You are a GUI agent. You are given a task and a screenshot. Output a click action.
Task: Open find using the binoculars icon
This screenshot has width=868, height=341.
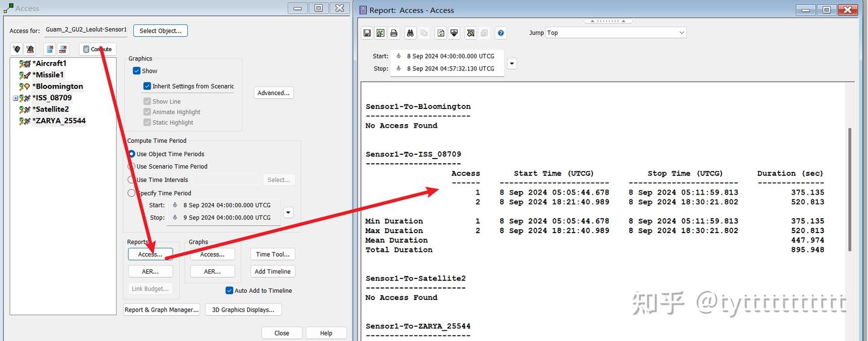(x=410, y=33)
